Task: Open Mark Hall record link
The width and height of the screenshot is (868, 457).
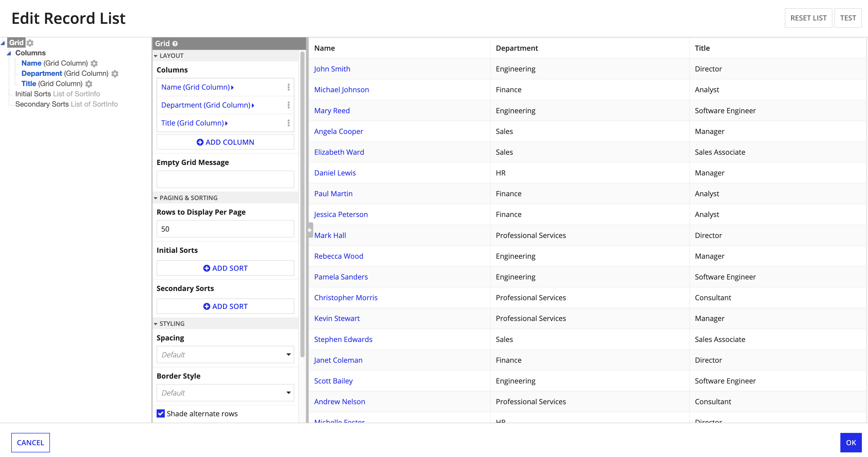Action: [330, 235]
